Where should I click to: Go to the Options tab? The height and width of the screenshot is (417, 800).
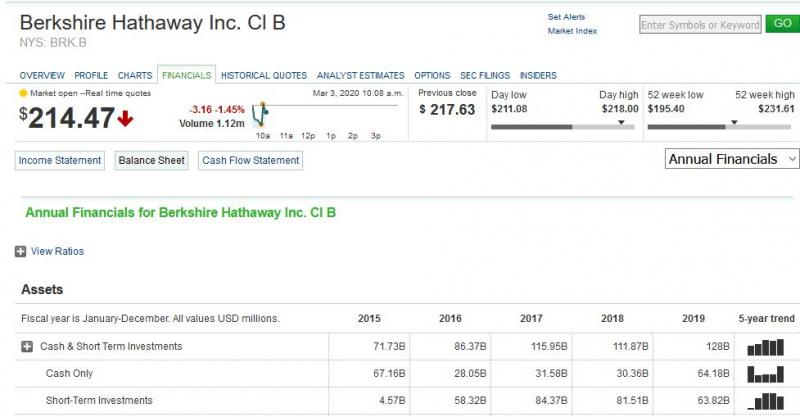(432, 76)
